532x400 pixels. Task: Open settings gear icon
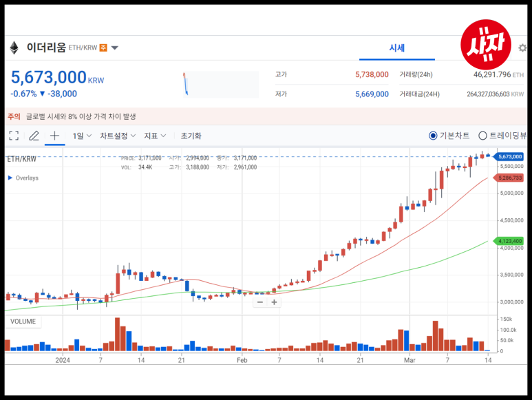click(x=523, y=48)
